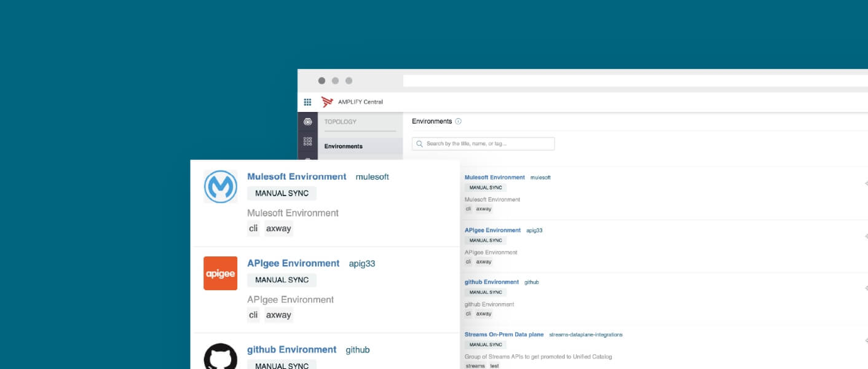The height and width of the screenshot is (369, 868).
Task: Click the browser address bar
Action: (x=636, y=81)
